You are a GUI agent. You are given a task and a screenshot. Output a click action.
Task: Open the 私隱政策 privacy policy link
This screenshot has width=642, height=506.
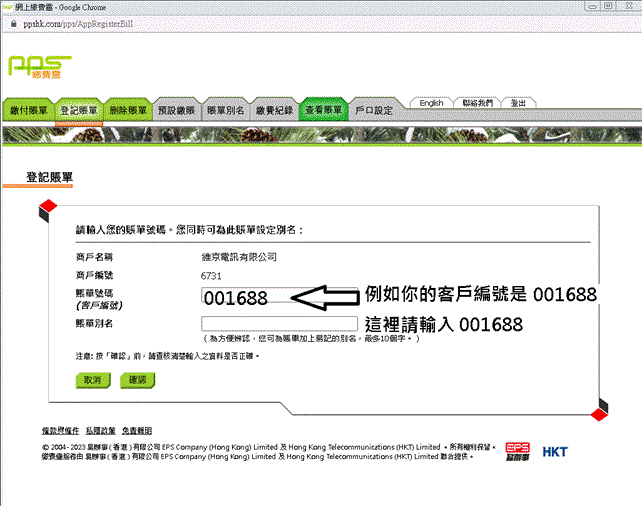click(x=101, y=429)
